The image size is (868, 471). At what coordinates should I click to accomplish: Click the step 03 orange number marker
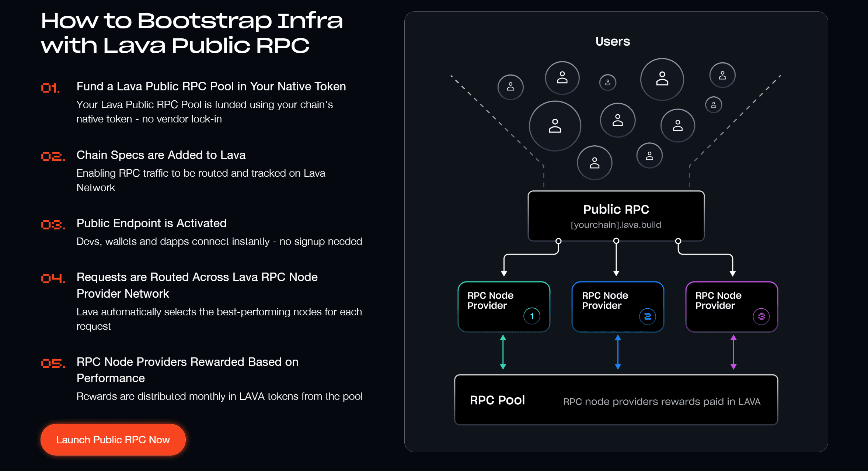52,224
